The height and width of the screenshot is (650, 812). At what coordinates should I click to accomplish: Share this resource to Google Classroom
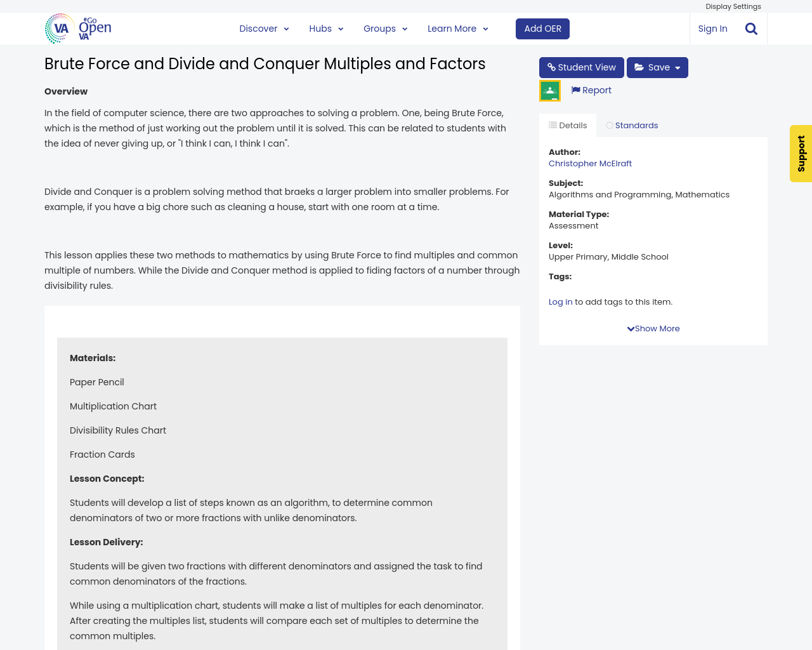click(549, 89)
